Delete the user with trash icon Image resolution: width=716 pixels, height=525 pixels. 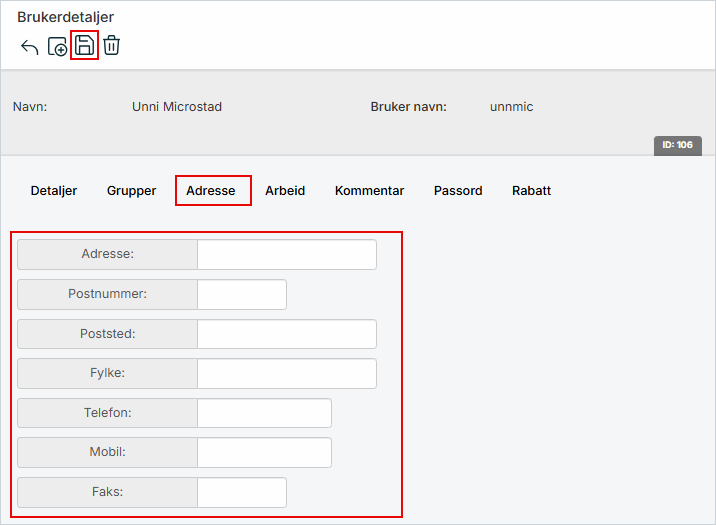[111, 46]
